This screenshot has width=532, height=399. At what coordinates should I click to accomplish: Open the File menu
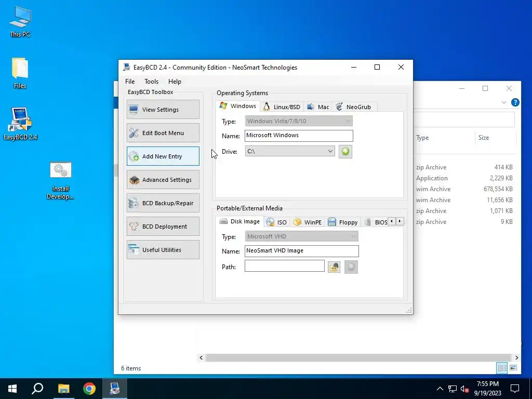(x=129, y=82)
